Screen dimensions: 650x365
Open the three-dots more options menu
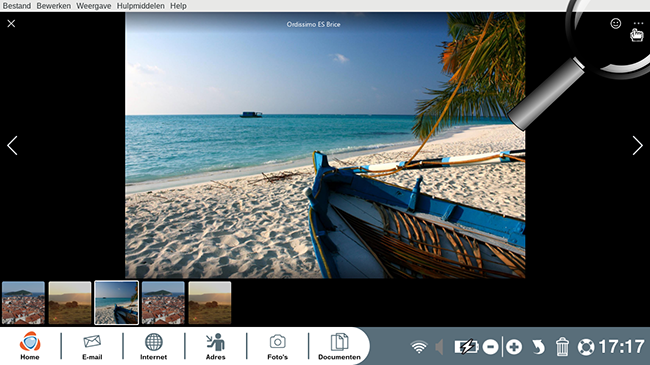pyautogui.click(x=638, y=24)
